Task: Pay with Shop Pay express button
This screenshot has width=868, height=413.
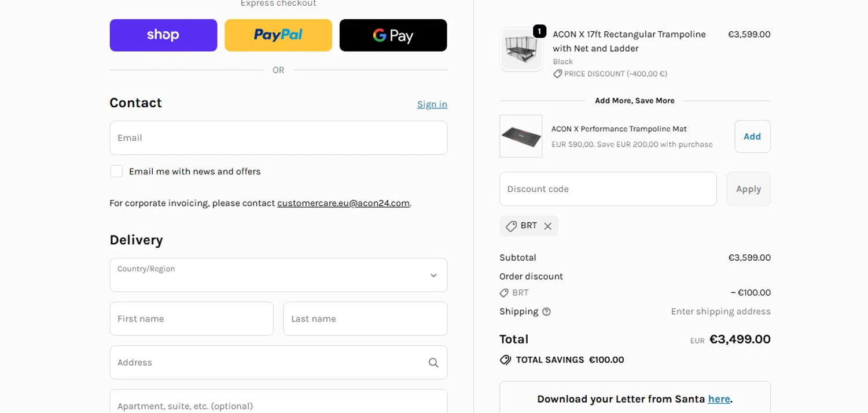Action: click(x=163, y=35)
